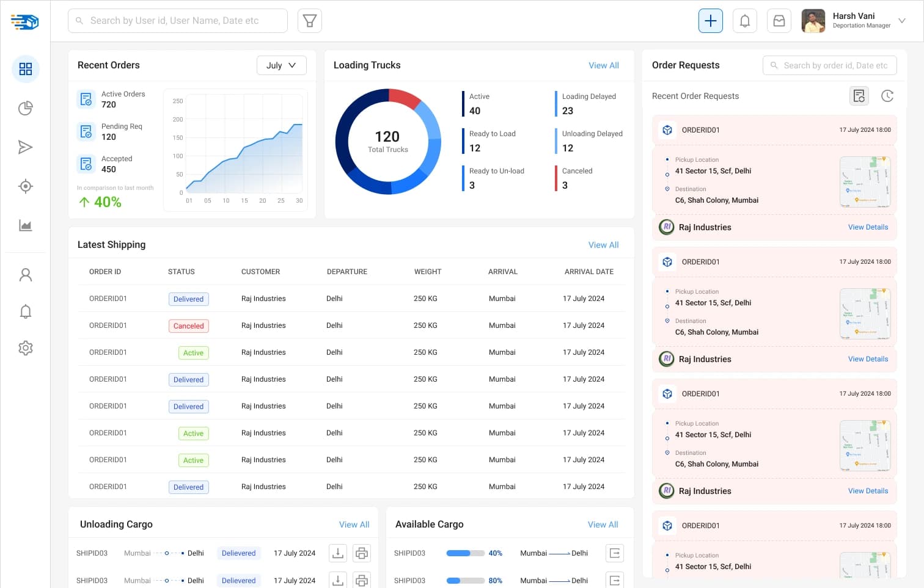
Task: Open Settings from the sidebar
Action: click(x=25, y=348)
